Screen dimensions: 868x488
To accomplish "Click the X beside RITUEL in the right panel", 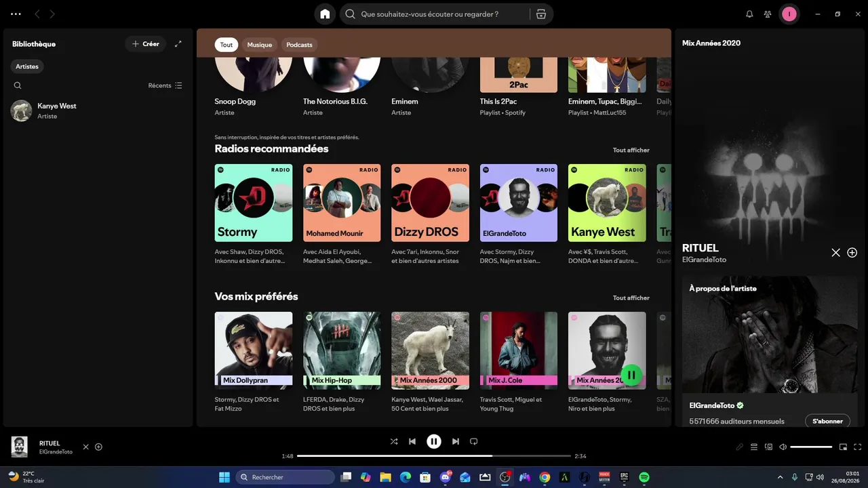I will (836, 253).
